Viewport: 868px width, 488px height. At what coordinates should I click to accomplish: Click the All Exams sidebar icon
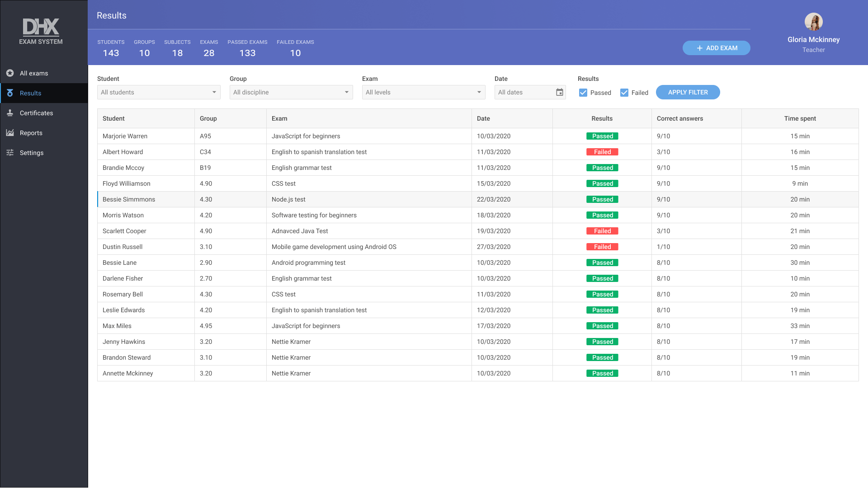[10, 73]
